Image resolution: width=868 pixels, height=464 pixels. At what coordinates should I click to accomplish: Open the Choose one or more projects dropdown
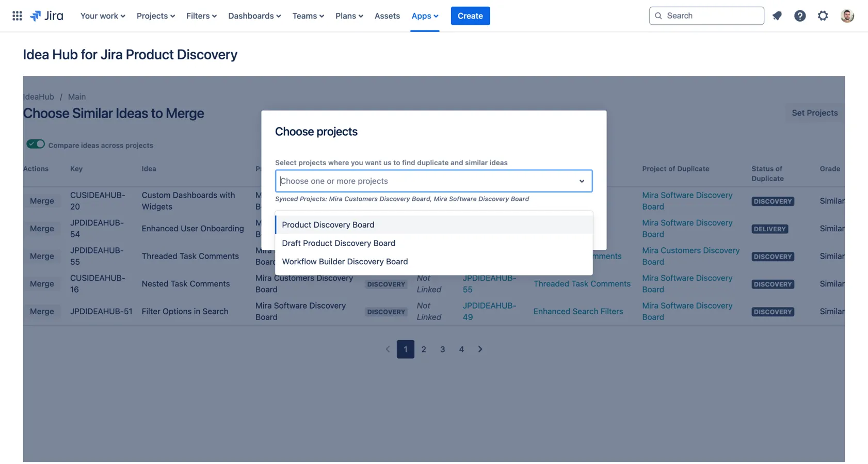point(433,181)
